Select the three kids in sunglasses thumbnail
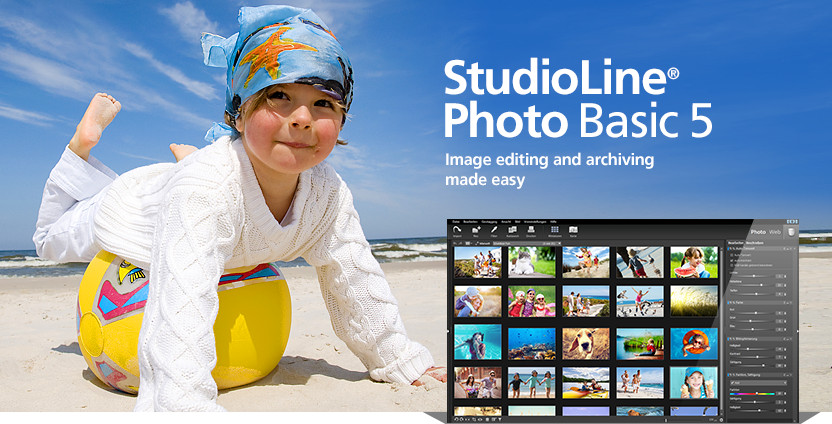Image resolution: width=832 pixels, height=424 pixels. coord(532,301)
